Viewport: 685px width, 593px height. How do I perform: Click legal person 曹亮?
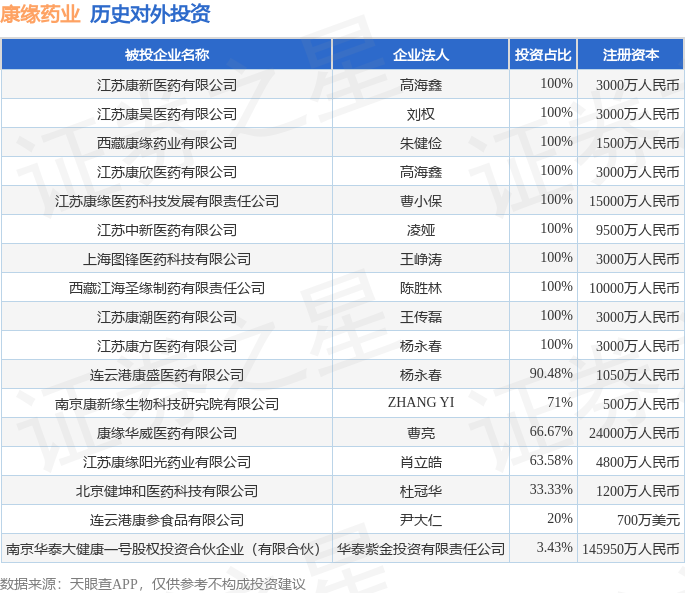(421, 433)
